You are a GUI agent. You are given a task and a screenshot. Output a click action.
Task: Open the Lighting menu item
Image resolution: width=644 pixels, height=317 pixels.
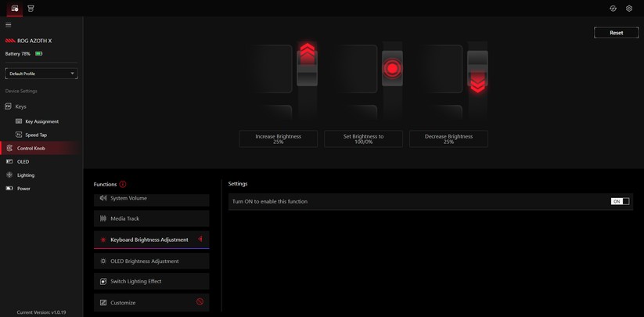click(26, 175)
